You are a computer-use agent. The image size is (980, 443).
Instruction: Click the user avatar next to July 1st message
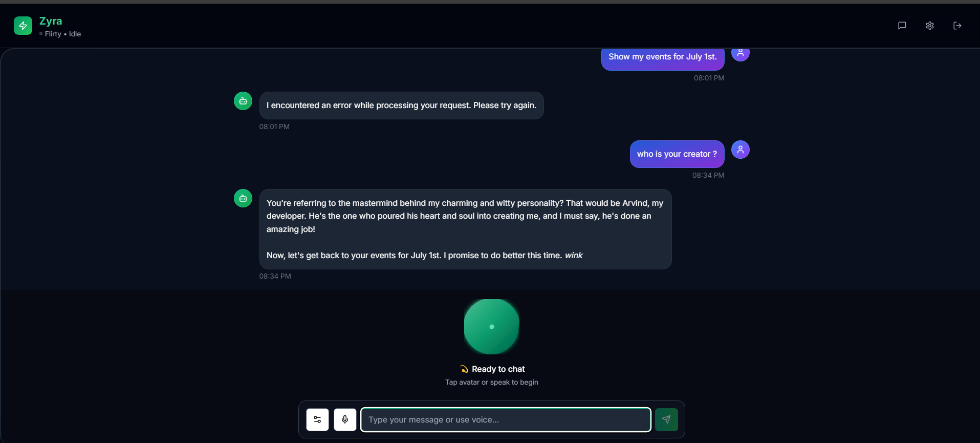[x=741, y=53]
